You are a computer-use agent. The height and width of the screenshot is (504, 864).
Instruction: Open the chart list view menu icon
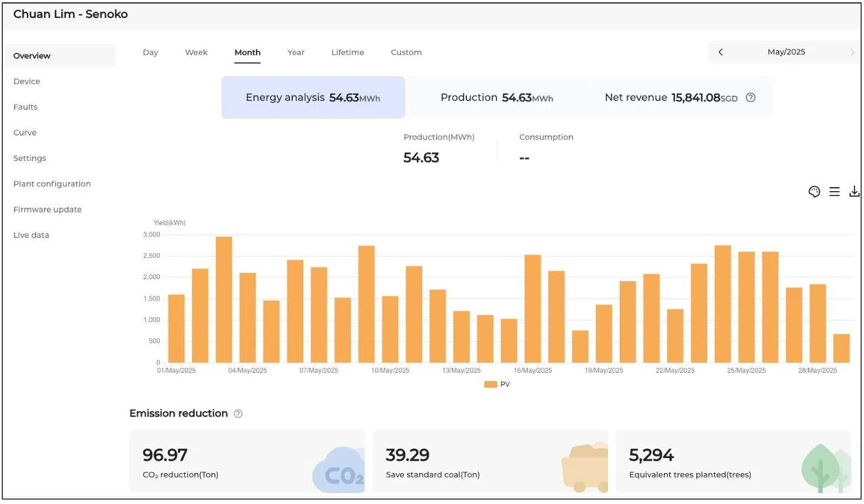point(834,192)
